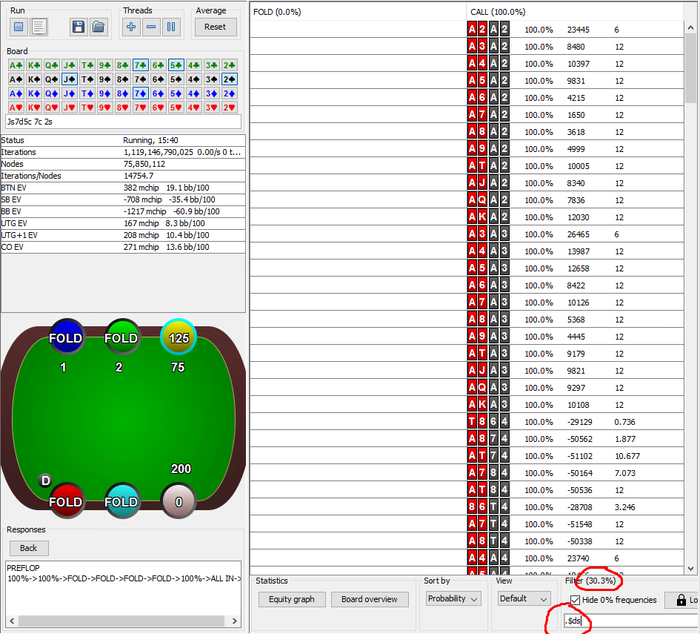
Task: Select the A3A3 hand row with 26465
Action: (576, 234)
